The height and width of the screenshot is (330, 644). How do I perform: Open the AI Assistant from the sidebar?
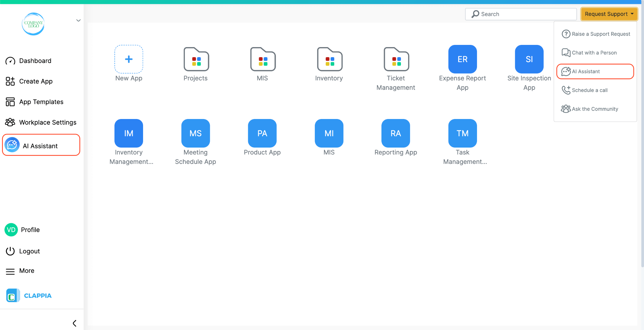pos(40,145)
